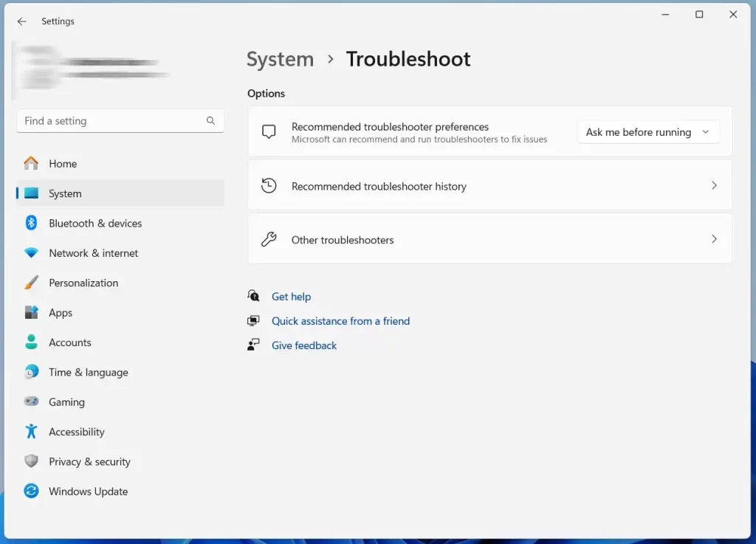Click the wrench icon for Other troubleshooters

coord(269,239)
